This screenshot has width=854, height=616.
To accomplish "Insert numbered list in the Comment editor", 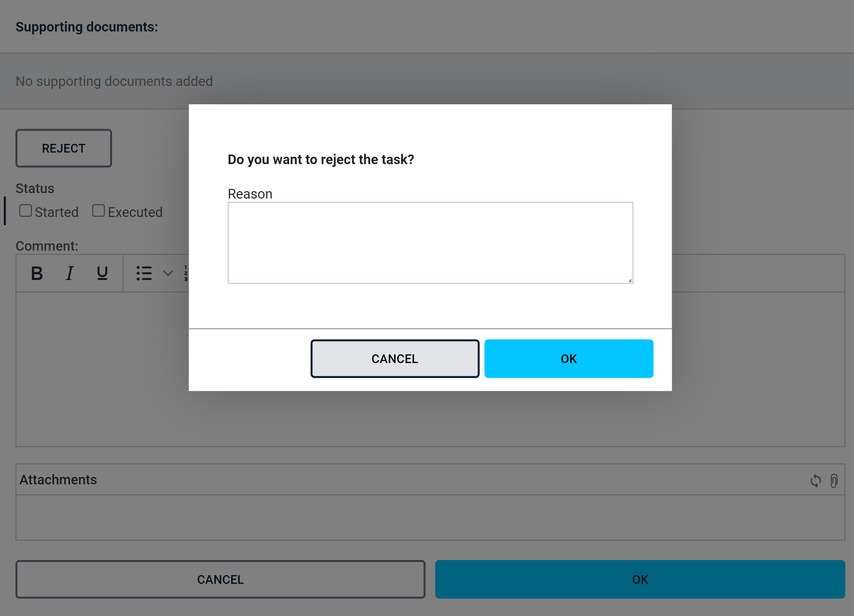I will coord(186,273).
